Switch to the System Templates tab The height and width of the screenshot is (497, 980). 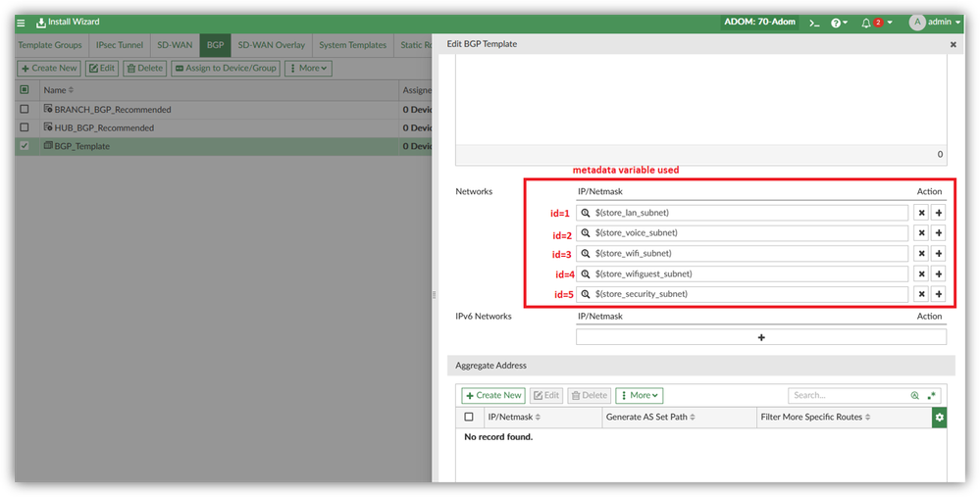point(352,45)
